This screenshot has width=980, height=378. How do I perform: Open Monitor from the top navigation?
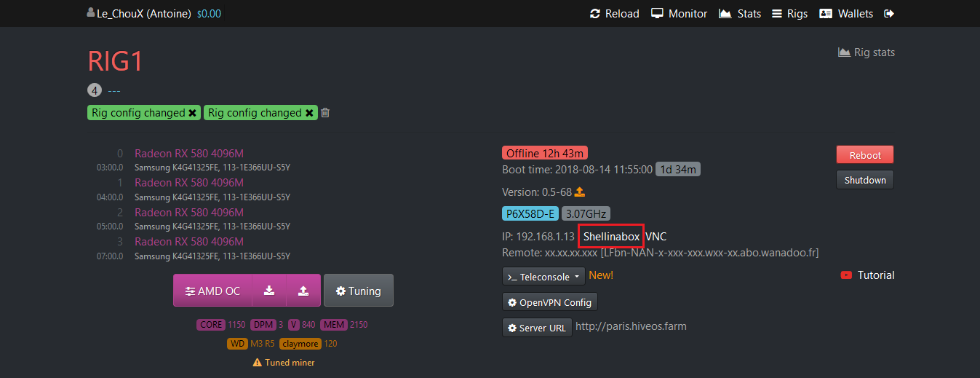coord(679,14)
